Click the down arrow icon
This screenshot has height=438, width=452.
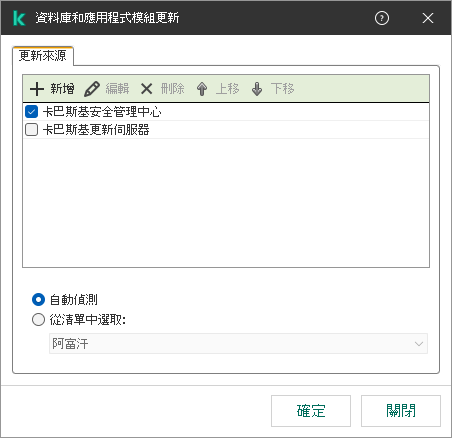(x=257, y=89)
